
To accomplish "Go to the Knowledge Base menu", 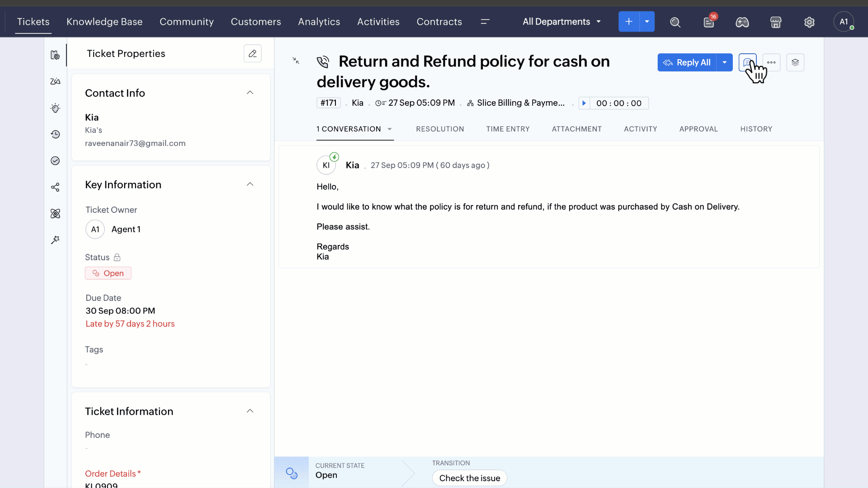I will [x=104, y=22].
